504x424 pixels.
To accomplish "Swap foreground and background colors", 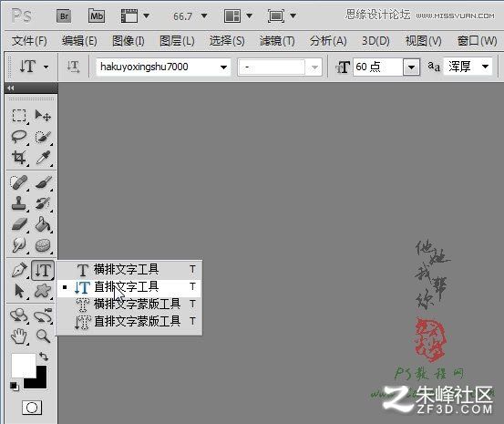I will click(x=44, y=357).
